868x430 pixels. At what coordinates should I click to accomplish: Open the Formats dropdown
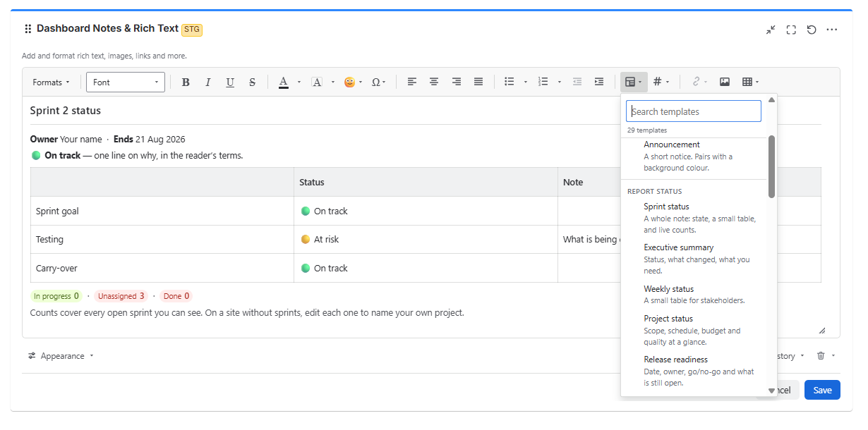[51, 82]
